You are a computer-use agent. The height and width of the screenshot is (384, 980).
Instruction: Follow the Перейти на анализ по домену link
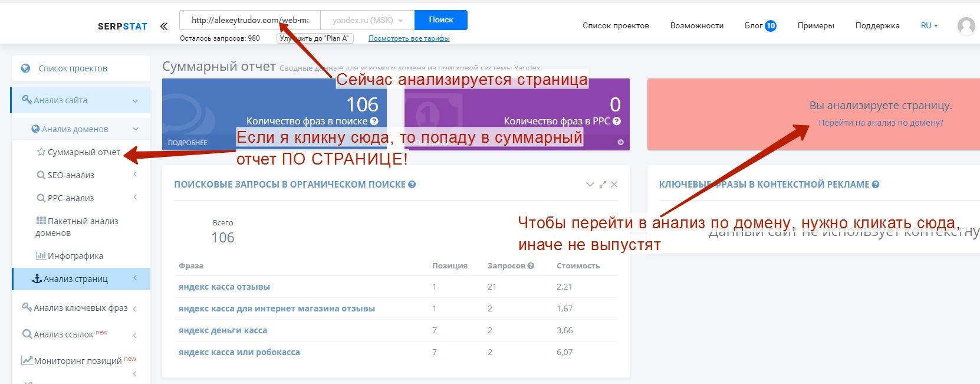click(x=880, y=123)
